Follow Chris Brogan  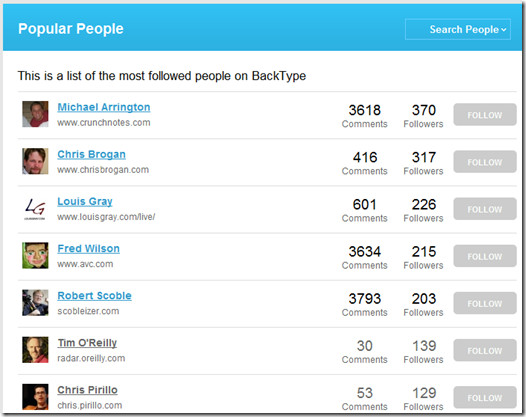tap(485, 162)
